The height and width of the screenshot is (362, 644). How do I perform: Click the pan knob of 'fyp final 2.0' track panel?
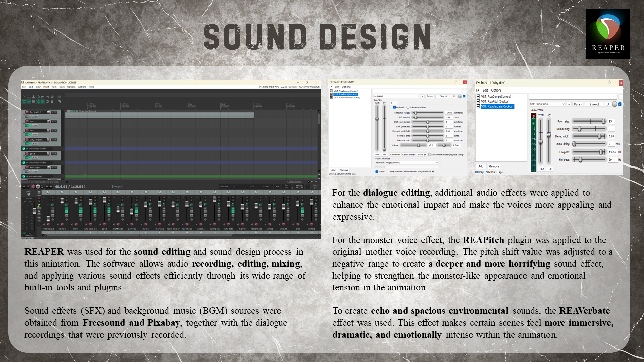[48, 112]
